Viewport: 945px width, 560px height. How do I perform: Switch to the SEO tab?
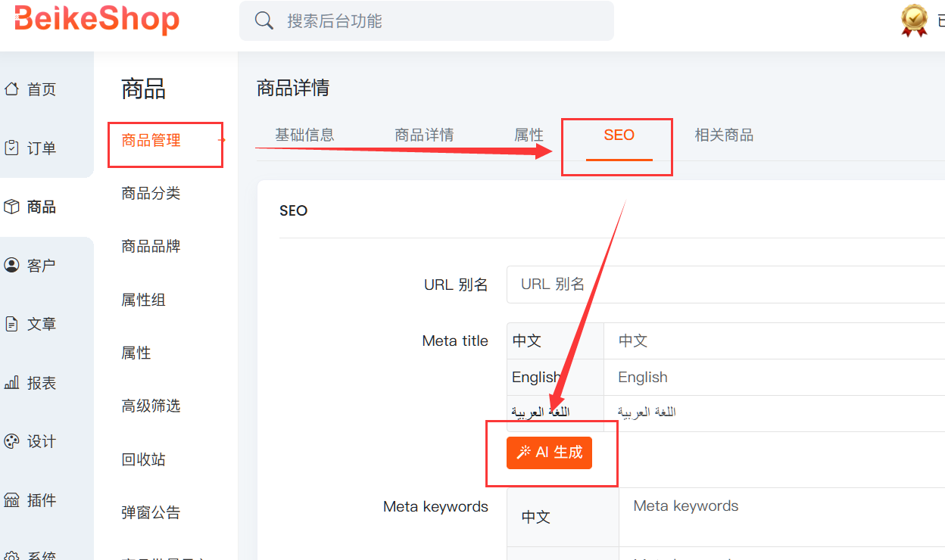619,135
